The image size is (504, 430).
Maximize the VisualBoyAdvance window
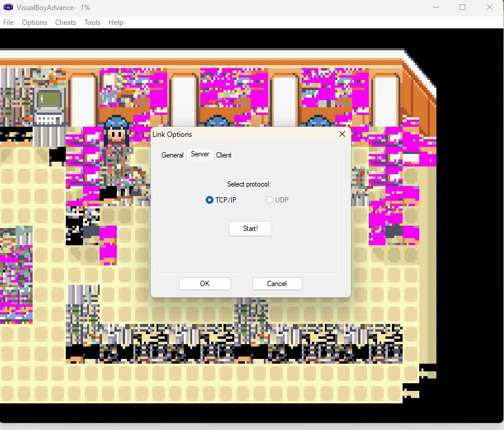coord(462,7)
